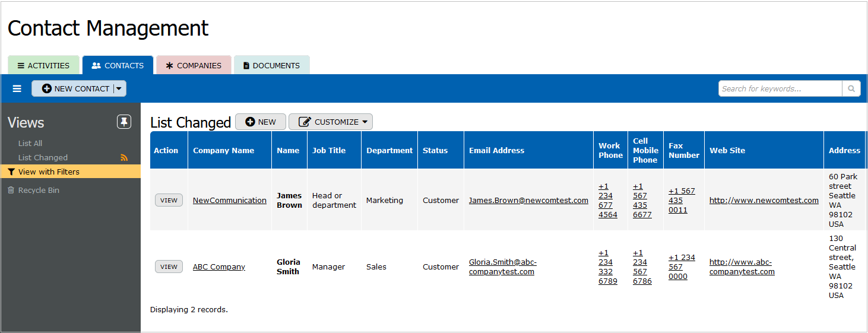The height and width of the screenshot is (333, 868).
Task: Click View button for Gloria Smith
Action: [169, 267]
